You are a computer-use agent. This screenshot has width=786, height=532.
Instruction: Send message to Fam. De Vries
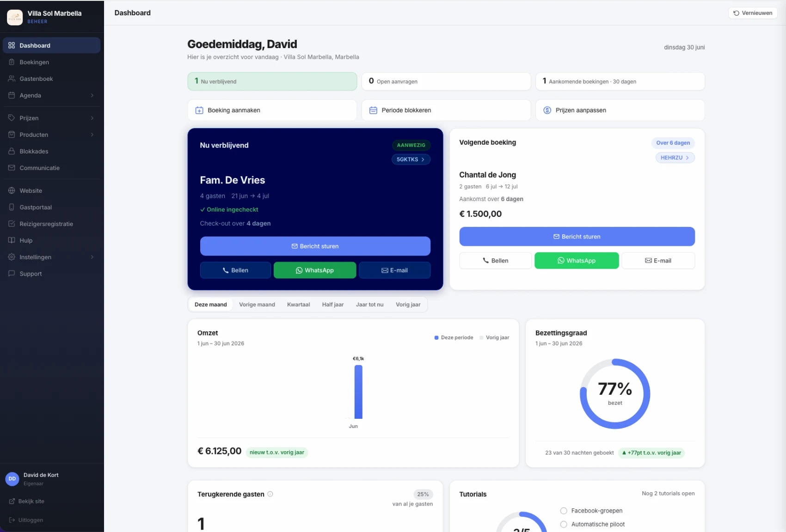coord(315,246)
